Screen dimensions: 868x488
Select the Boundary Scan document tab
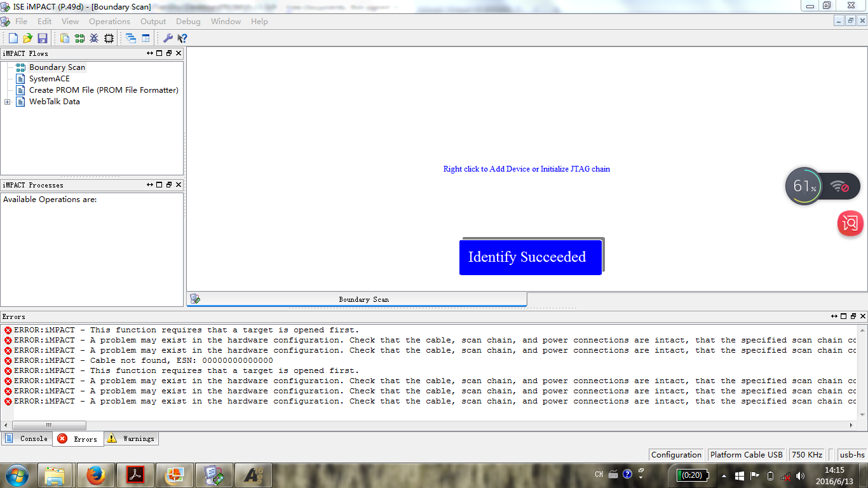click(x=356, y=299)
